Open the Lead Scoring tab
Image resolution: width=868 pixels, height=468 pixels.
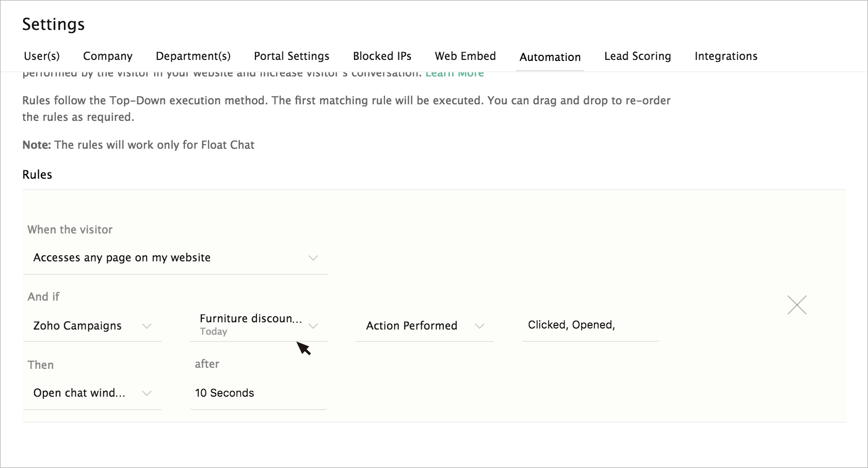pos(637,56)
